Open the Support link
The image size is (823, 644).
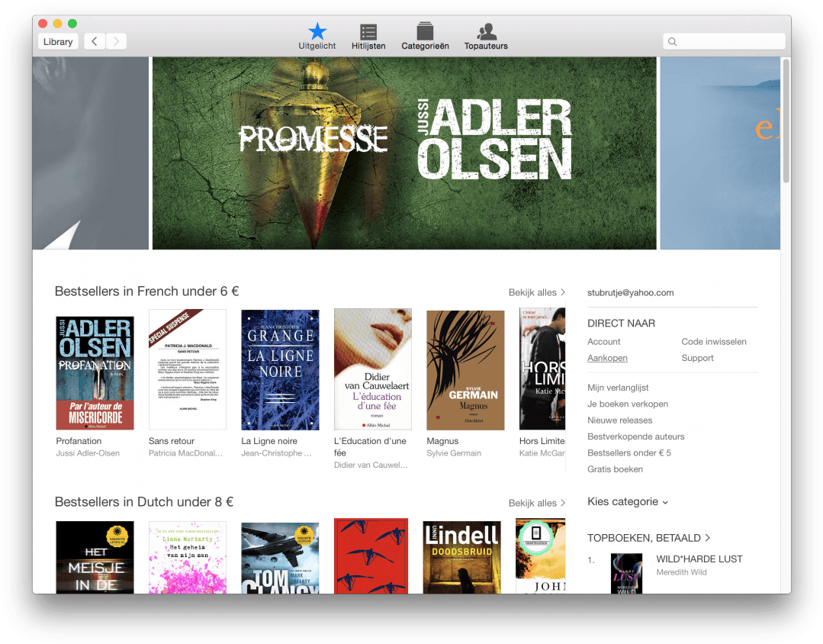698,359
